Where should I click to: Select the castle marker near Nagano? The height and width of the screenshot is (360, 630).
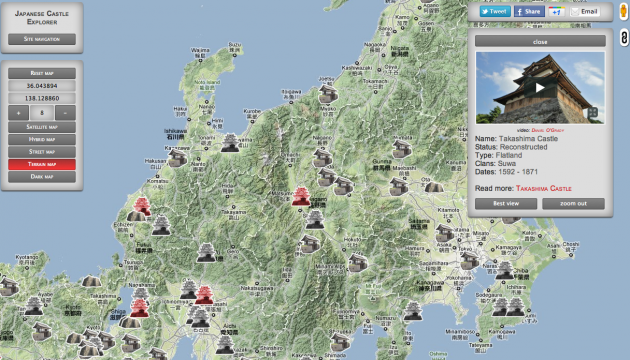click(323, 158)
